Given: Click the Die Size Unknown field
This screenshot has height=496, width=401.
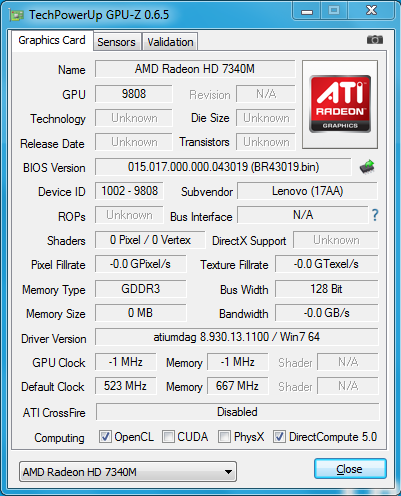Looking at the screenshot, I should click(x=266, y=118).
